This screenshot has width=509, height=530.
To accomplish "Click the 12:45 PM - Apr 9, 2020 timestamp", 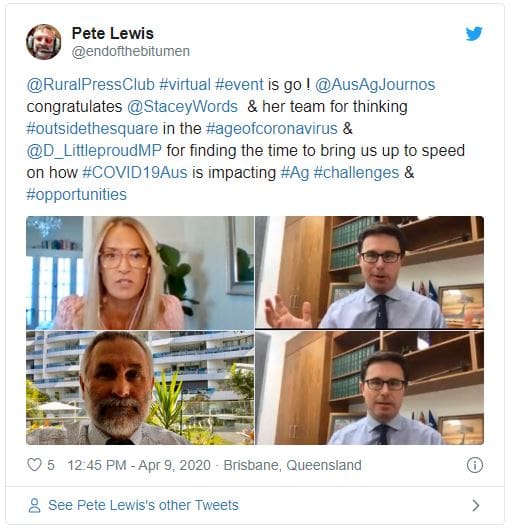I will tap(139, 465).
